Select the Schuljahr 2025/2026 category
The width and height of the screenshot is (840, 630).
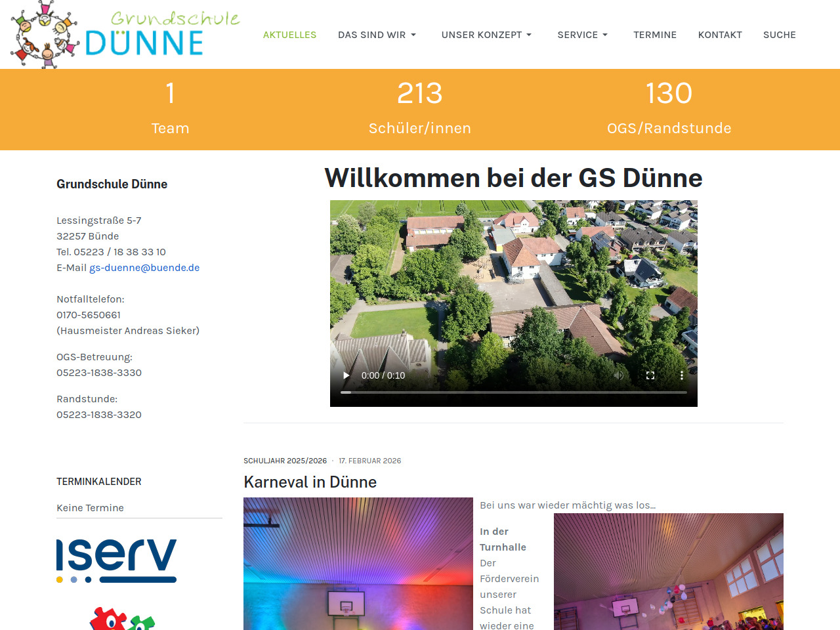pos(285,461)
